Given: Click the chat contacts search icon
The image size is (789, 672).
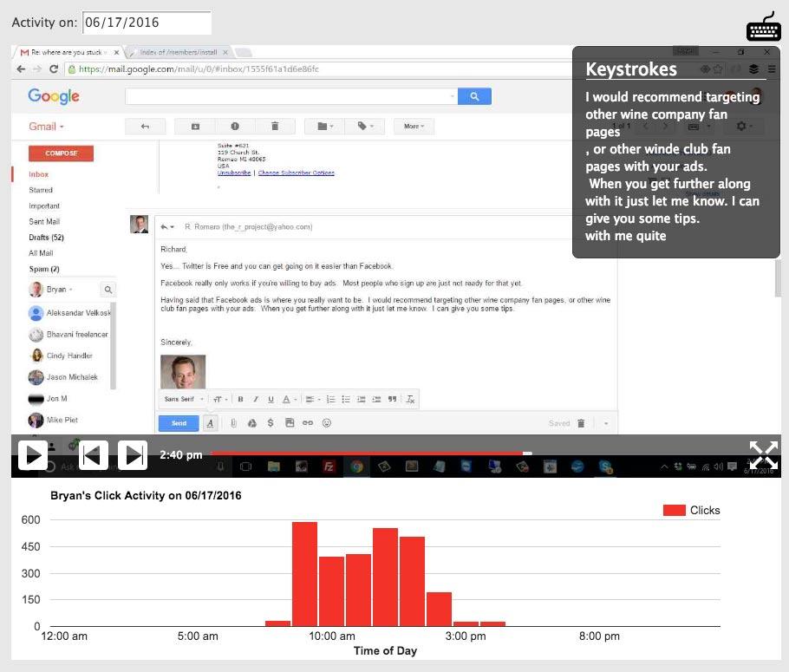Looking at the screenshot, I should 108,290.
